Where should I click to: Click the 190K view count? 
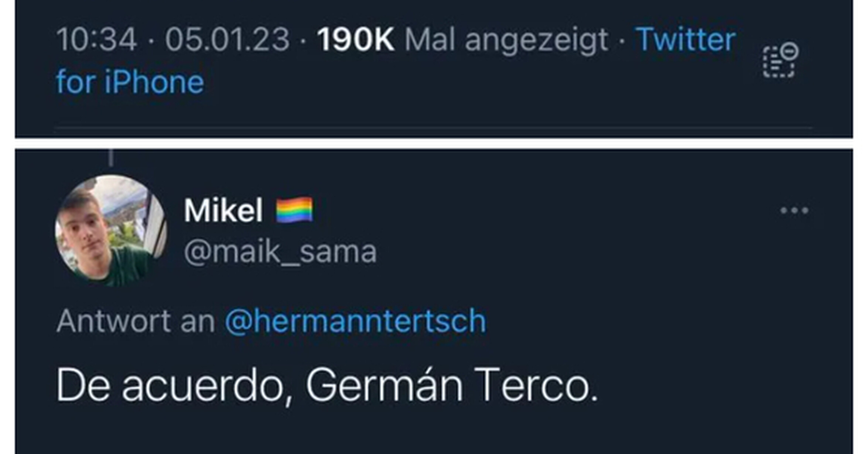click(x=355, y=39)
